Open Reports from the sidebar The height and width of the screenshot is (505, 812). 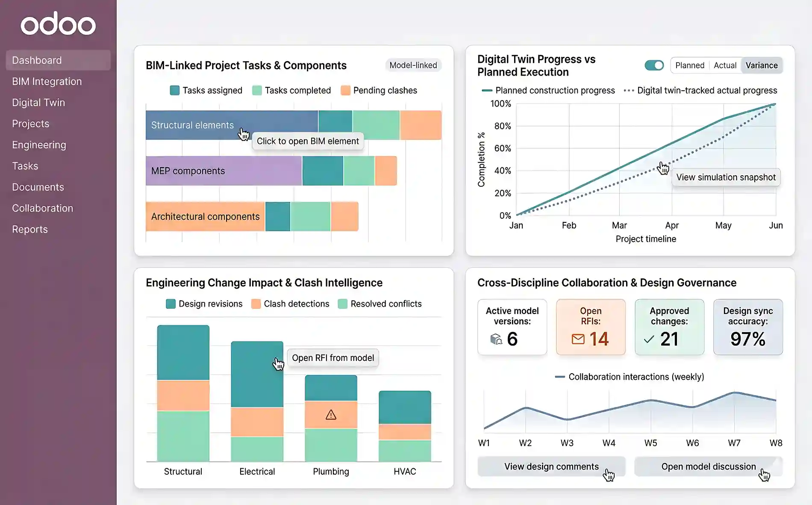(30, 229)
